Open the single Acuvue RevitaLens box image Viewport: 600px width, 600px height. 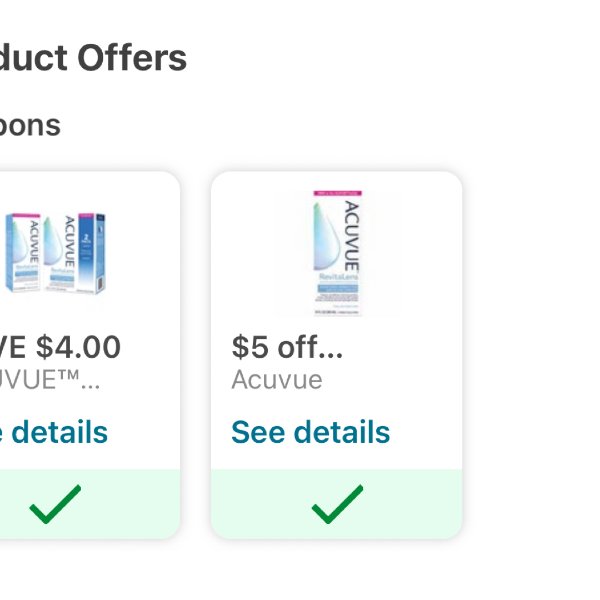pyautogui.click(x=337, y=253)
